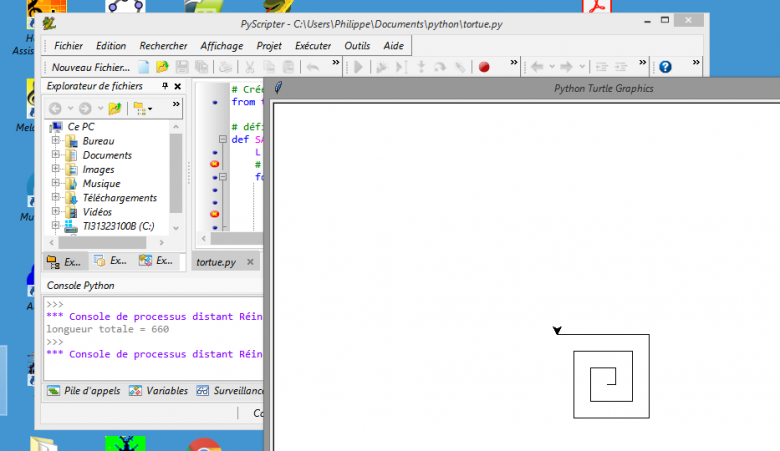Click the red Stop/Abort debugging icon
Image resolution: width=780 pixels, height=451 pixels.
(x=484, y=67)
